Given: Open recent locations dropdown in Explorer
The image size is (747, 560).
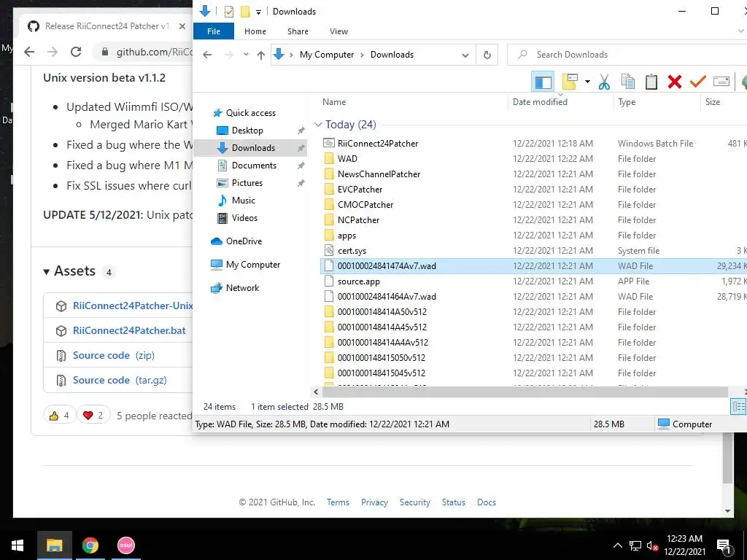Looking at the screenshot, I should coord(246,55).
